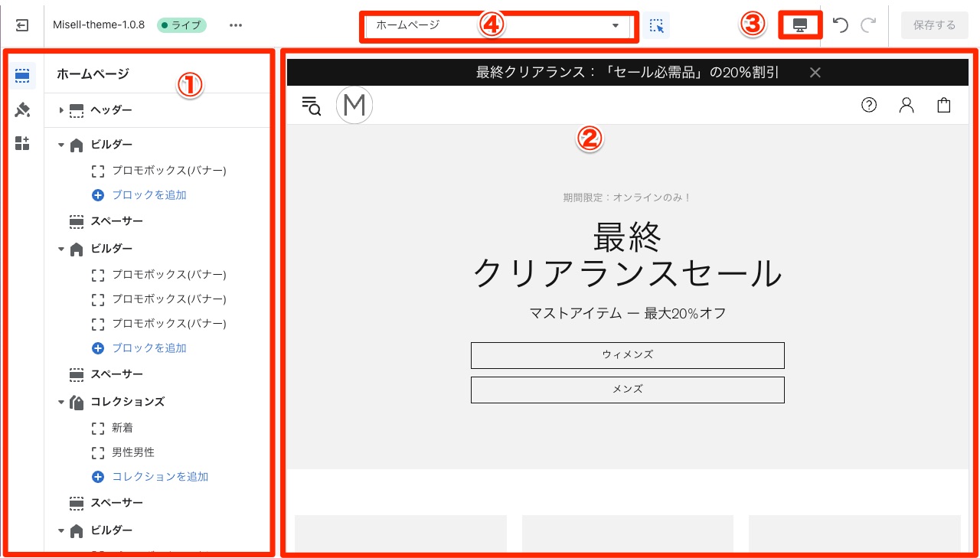The image size is (980, 558).
Task: Click the Misell-theme-1.0.8 theme name
Action: [x=99, y=25]
